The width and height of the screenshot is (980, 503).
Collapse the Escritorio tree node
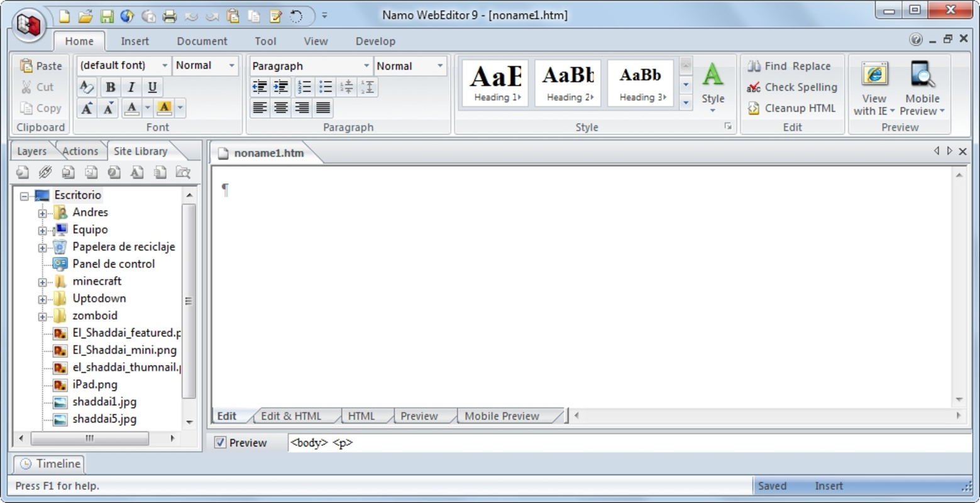coord(24,196)
